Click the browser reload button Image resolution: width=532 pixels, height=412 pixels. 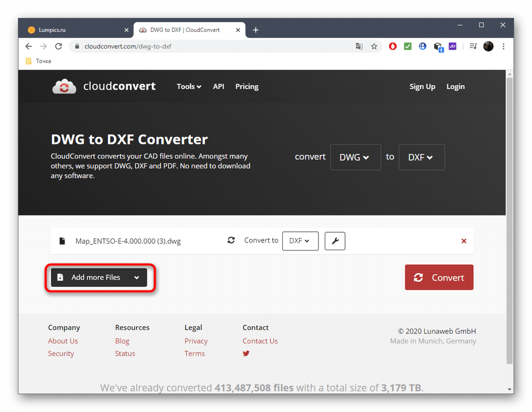pyautogui.click(x=58, y=46)
